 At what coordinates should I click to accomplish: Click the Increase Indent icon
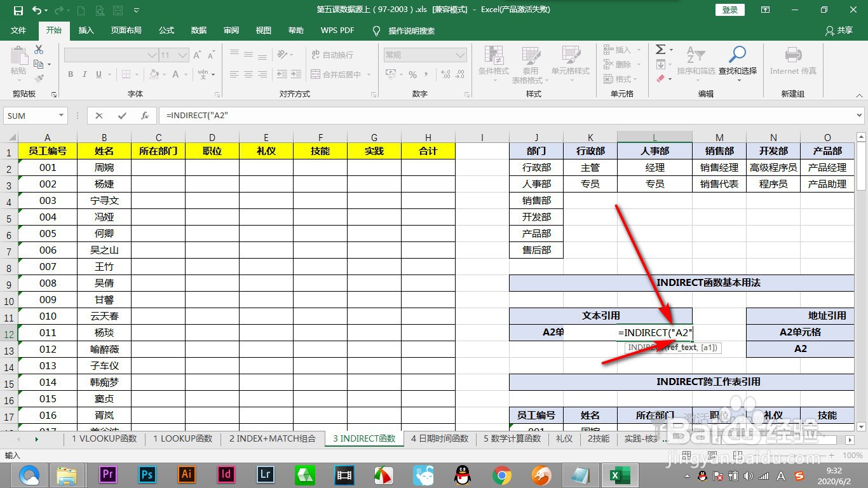pos(296,74)
